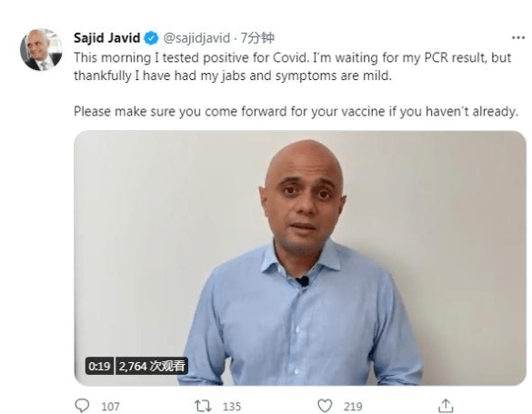Click the 219 likes count

tap(353, 406)
